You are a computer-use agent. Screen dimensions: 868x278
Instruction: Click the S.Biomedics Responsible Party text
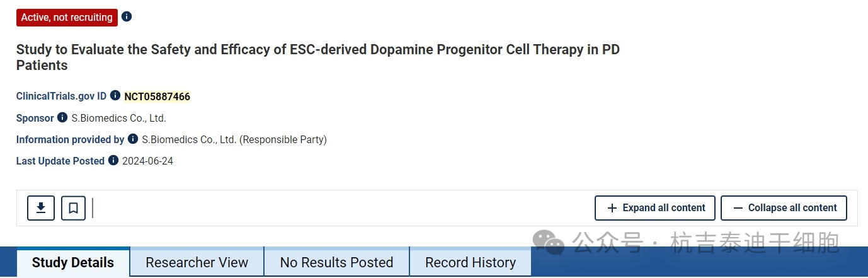[234, 139]
